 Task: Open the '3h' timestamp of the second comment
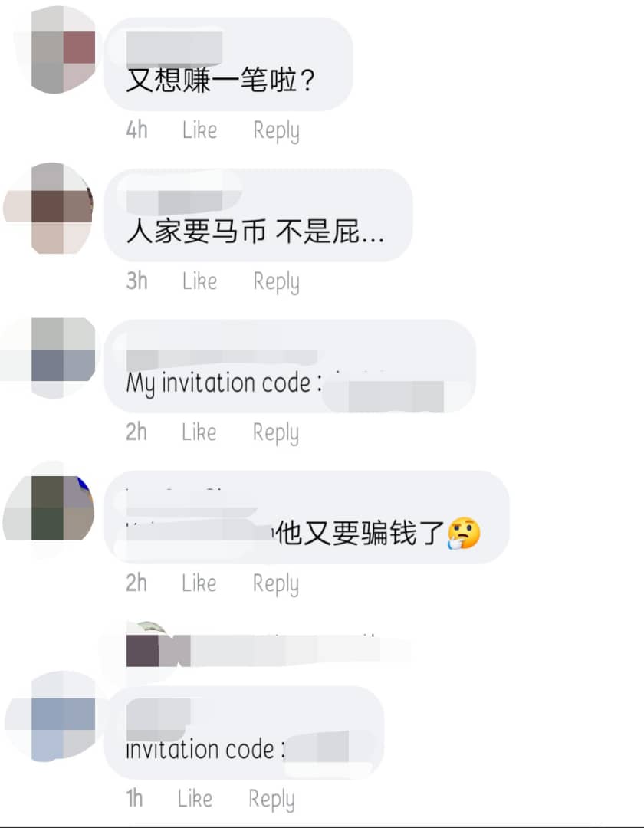pos(136,281)
